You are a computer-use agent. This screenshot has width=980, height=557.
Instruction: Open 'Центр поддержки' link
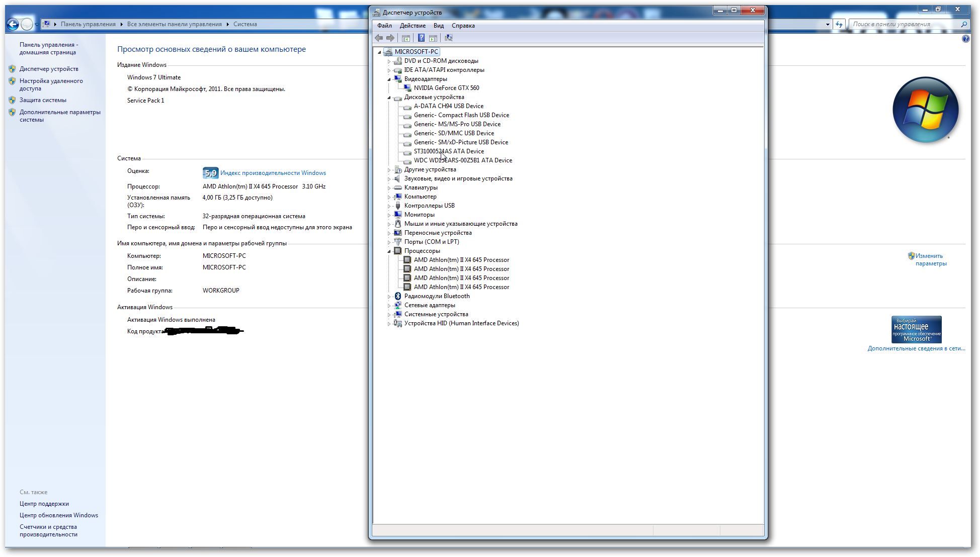(x=44, y=504)
